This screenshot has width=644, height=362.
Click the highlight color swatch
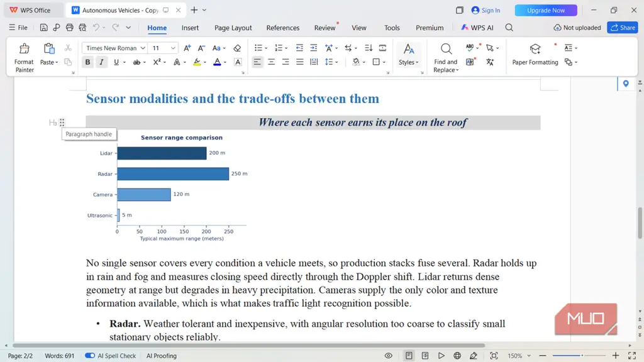[x=197, y=62]
